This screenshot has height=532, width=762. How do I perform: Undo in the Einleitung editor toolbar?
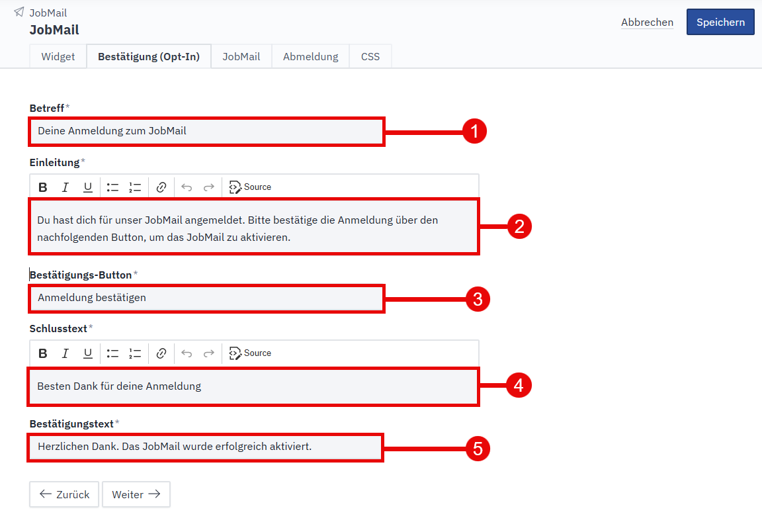tap(187, 187)
